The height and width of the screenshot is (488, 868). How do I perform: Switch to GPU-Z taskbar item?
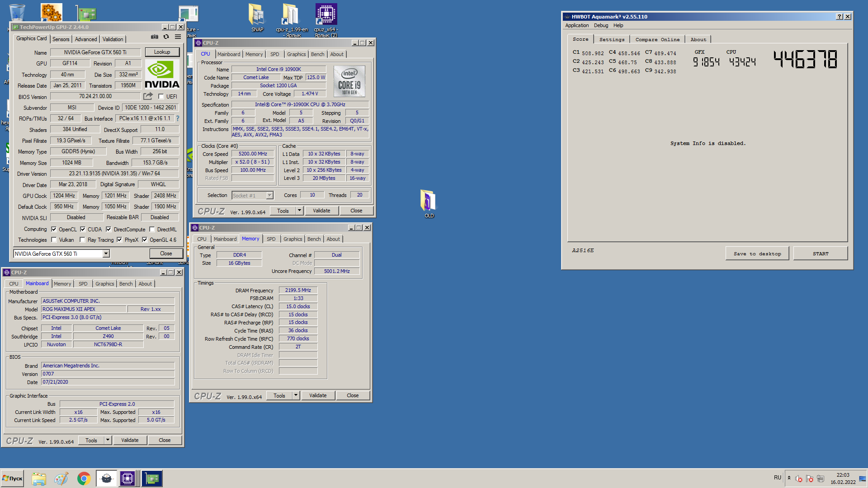coord(152,479)
